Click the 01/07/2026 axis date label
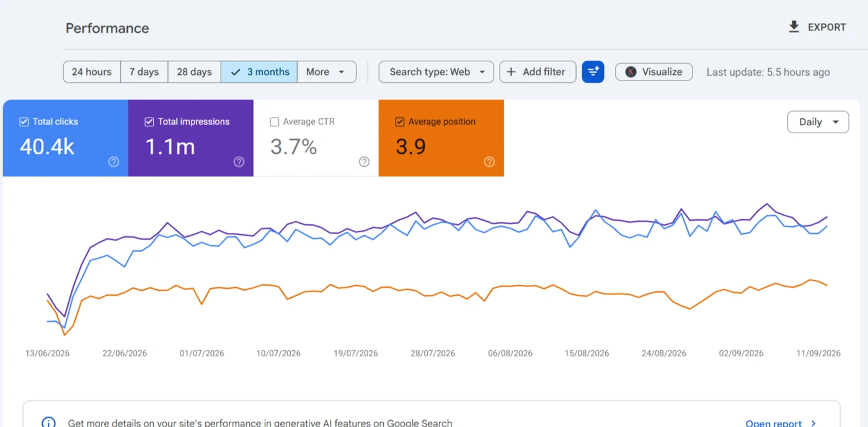Image resolution: width=868 pixels, height=427 pixels. (x=202, y=353)
